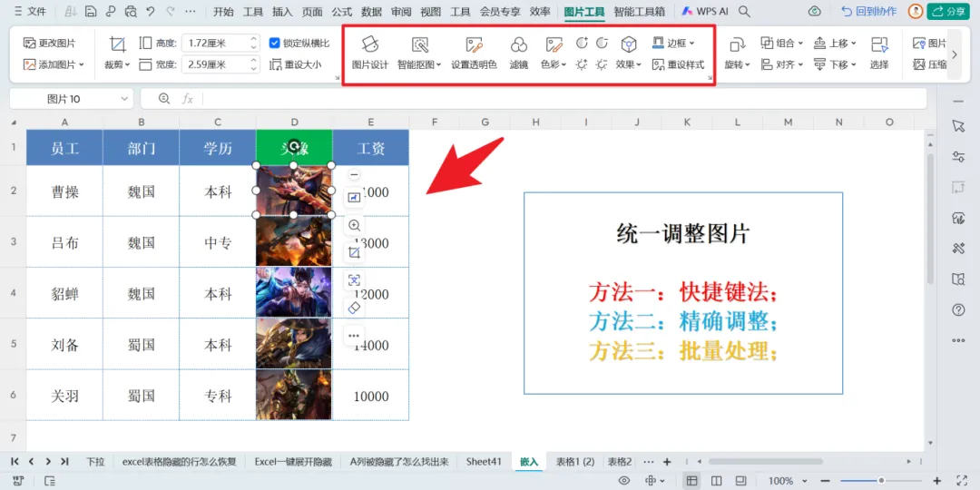Screen dimensions: 980x490
Task: Open the 图片设计 picture design tool
Action: [370, 54]
